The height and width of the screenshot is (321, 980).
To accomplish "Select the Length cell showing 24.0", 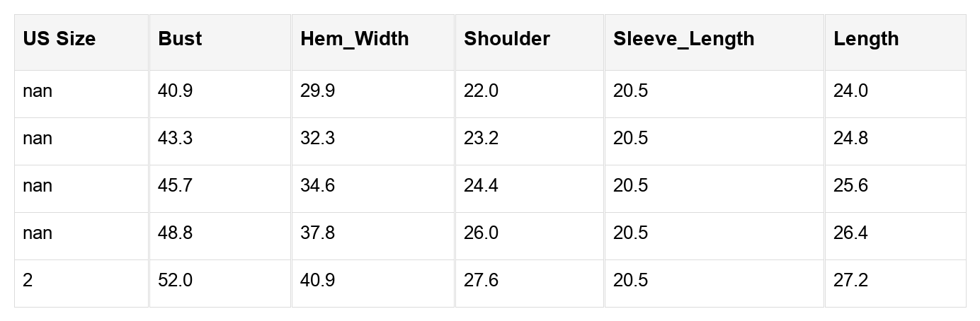I will tap(850, 91).
